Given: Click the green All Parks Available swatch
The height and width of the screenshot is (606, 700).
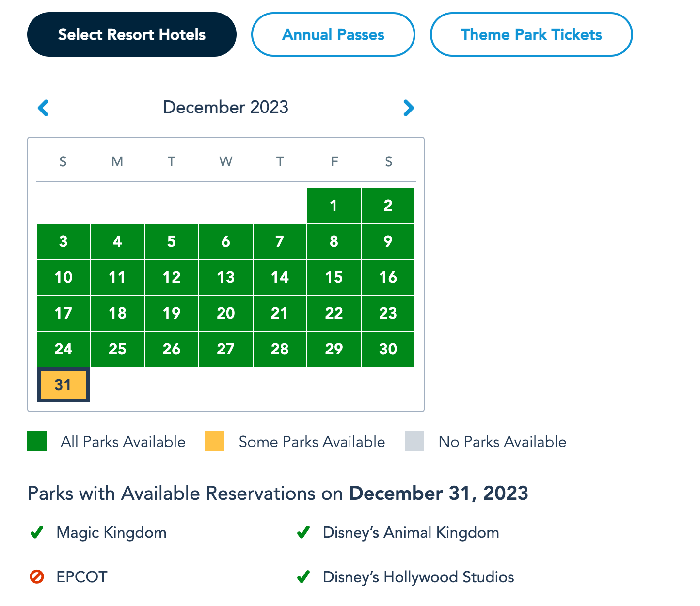Looking at the screenshot, I should coord(37,442).
